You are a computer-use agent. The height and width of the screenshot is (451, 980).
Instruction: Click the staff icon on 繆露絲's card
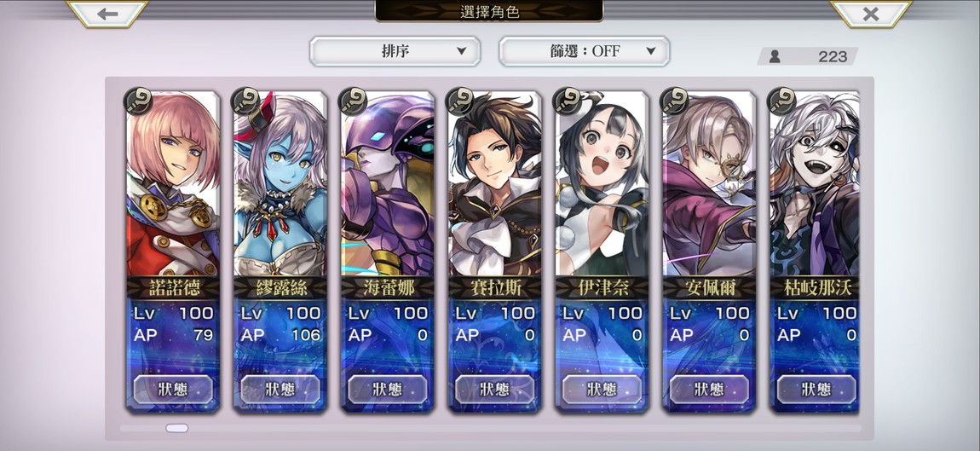[x=245, y=101]
